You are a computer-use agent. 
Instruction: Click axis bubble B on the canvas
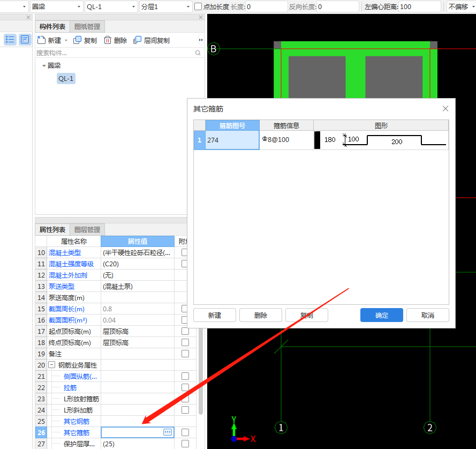(214, 49)
